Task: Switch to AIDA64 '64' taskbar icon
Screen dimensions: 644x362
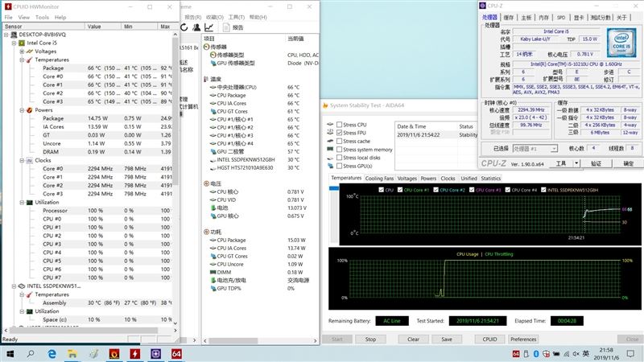Action: point(176,354)
